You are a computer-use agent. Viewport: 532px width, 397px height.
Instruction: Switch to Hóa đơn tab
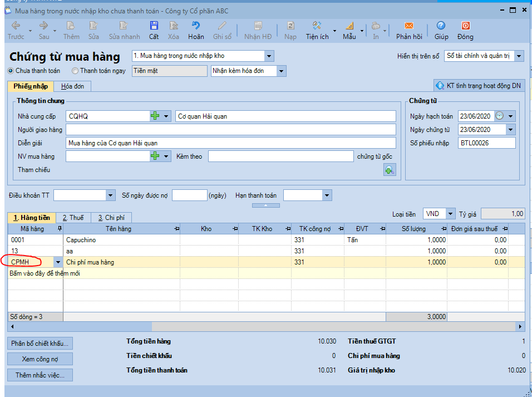(x=72, y=86)
